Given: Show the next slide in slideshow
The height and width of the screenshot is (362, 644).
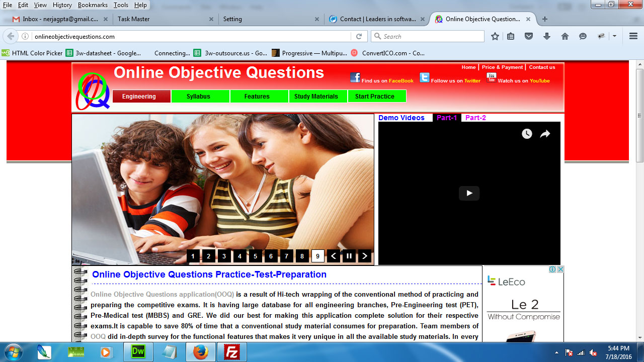Looking at the screenshot, I should click(x=365, y=256).
